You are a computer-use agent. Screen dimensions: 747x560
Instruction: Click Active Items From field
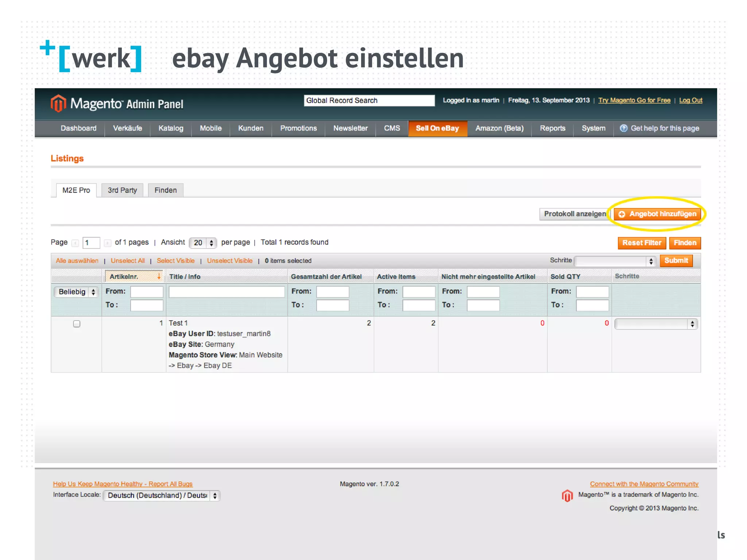click(419, 292)
